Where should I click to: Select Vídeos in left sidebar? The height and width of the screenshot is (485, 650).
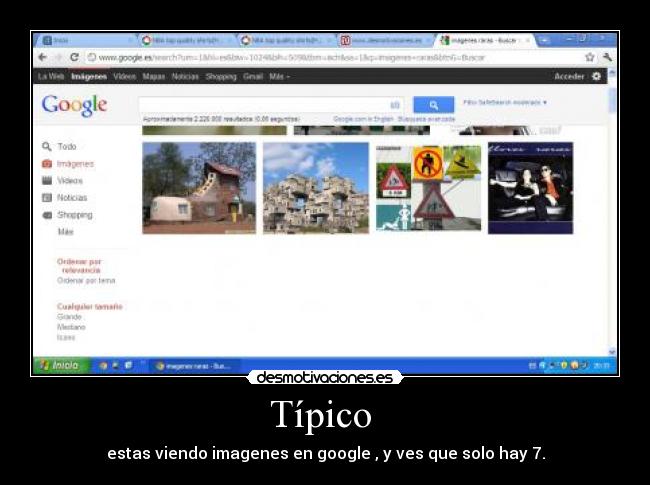click(x=70, y=180)
